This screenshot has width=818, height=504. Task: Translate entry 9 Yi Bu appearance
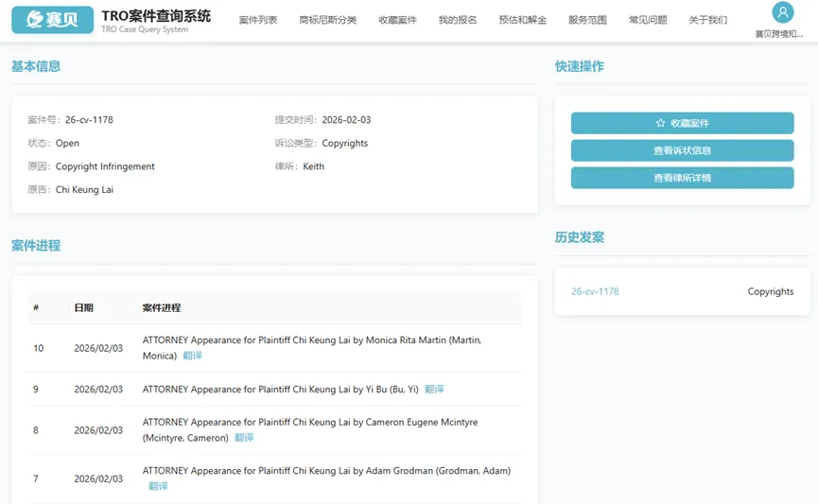pyautogui.click(x=434, y=389)
